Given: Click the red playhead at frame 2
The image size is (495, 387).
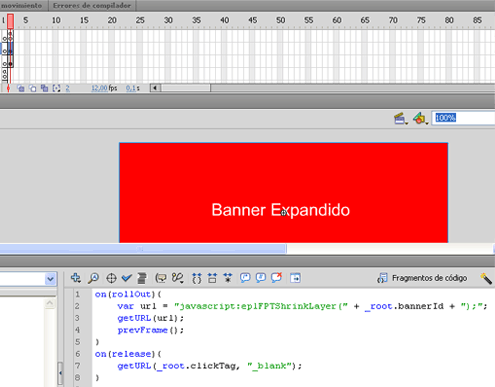Looking at the screenshot, I should click(10, 21).
